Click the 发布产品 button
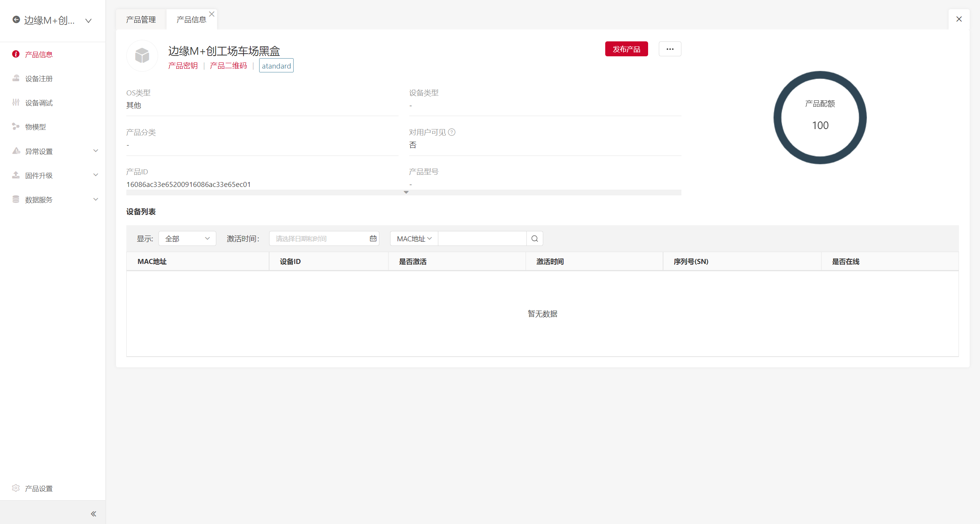Image resolution: width=980 pixels, height=524 pixels. click(x=626, y=49)
